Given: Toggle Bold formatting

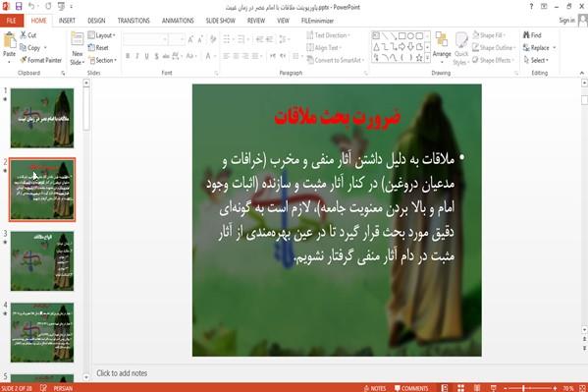Looking at the screenshot, I should pyautogui.click(x=128, y=56).
